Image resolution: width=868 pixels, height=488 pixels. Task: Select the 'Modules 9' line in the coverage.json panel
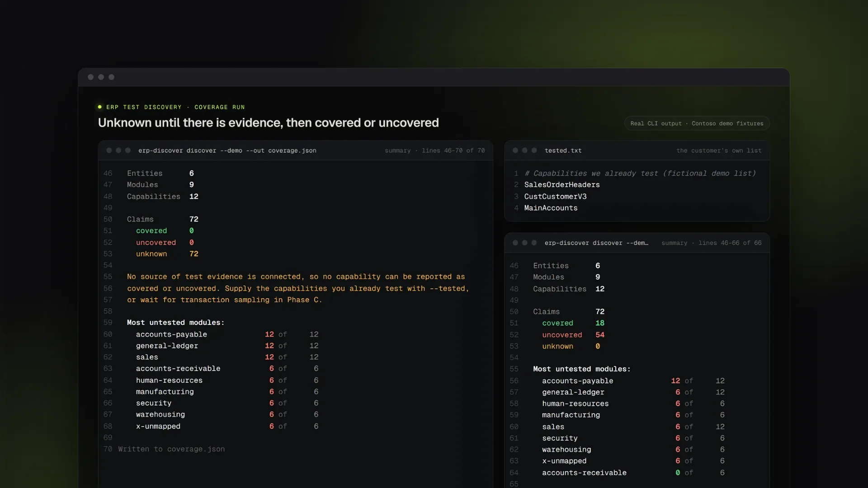(160, 185)
